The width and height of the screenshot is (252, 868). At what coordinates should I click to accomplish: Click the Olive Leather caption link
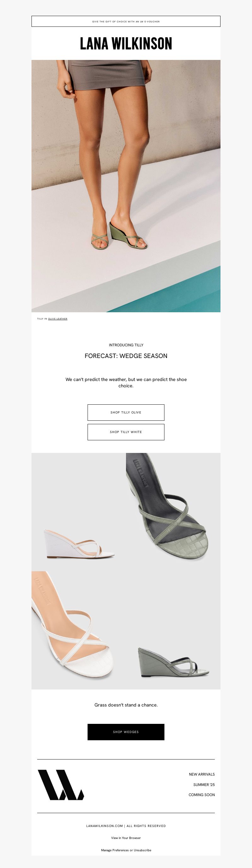[58, 319]
